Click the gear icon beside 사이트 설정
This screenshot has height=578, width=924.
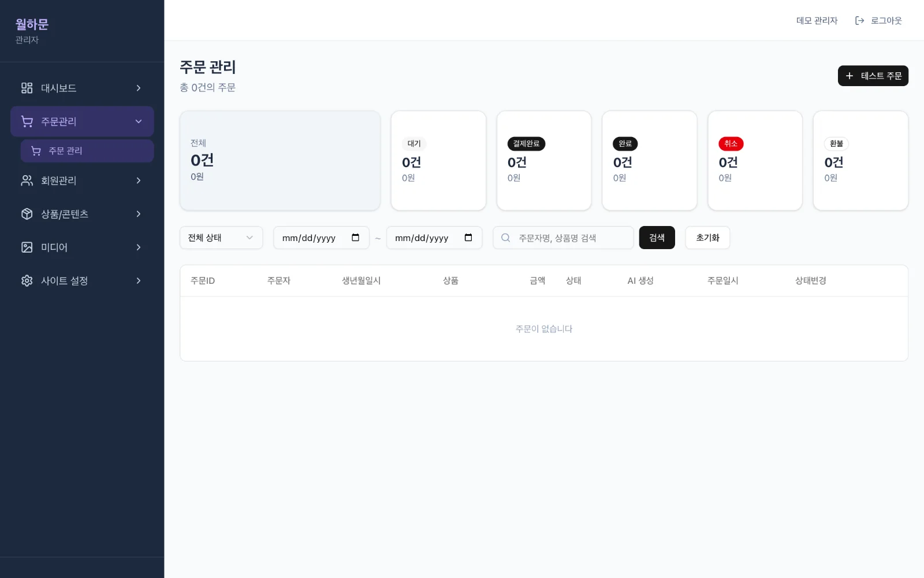[x=27, y=281]
